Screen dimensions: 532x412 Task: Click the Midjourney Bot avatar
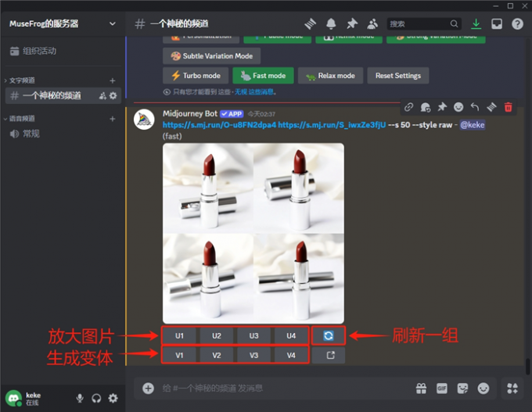pos(144,120)
